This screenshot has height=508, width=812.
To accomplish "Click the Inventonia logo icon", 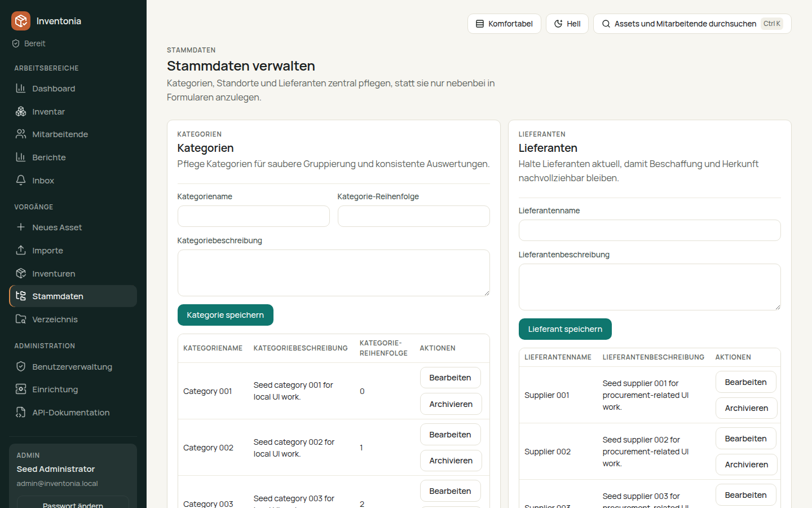I will (21, 21).
